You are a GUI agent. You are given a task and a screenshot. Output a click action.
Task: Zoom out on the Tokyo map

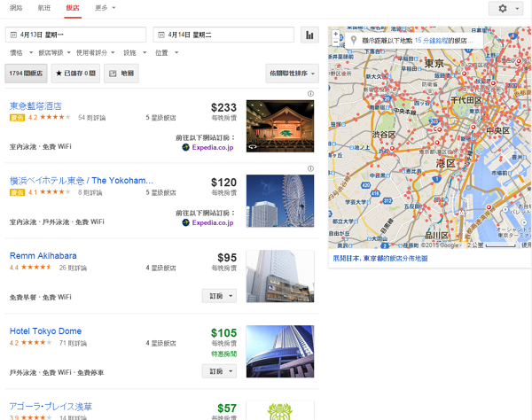point(335,42)
